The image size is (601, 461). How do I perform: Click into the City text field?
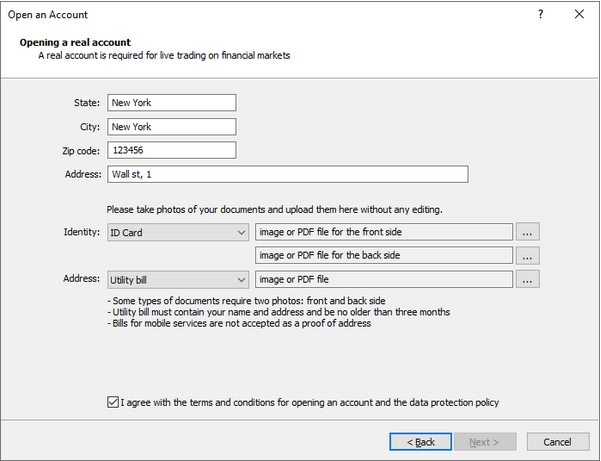click(171, 126)
